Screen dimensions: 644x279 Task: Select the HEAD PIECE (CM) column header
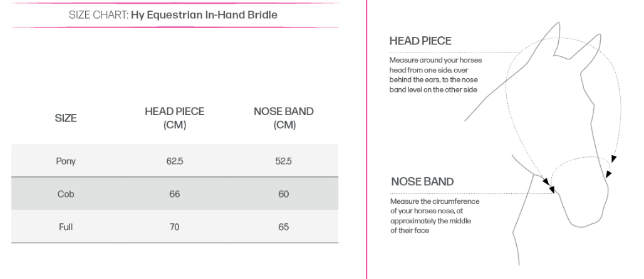pos(175,118)
